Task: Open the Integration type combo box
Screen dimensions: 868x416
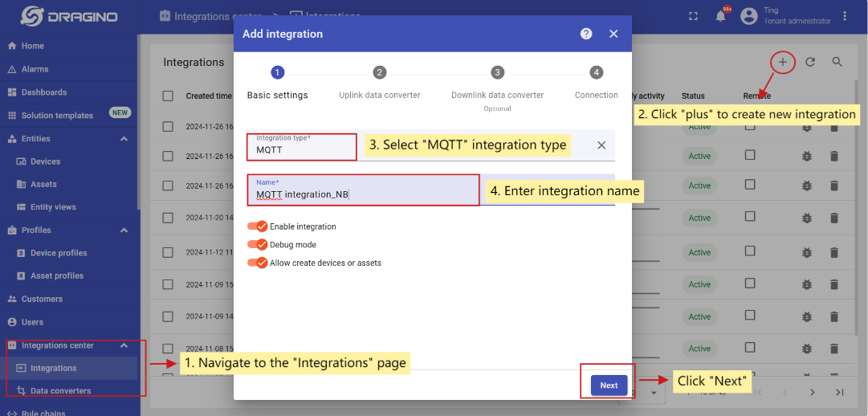Action: [x=431, y=145]
